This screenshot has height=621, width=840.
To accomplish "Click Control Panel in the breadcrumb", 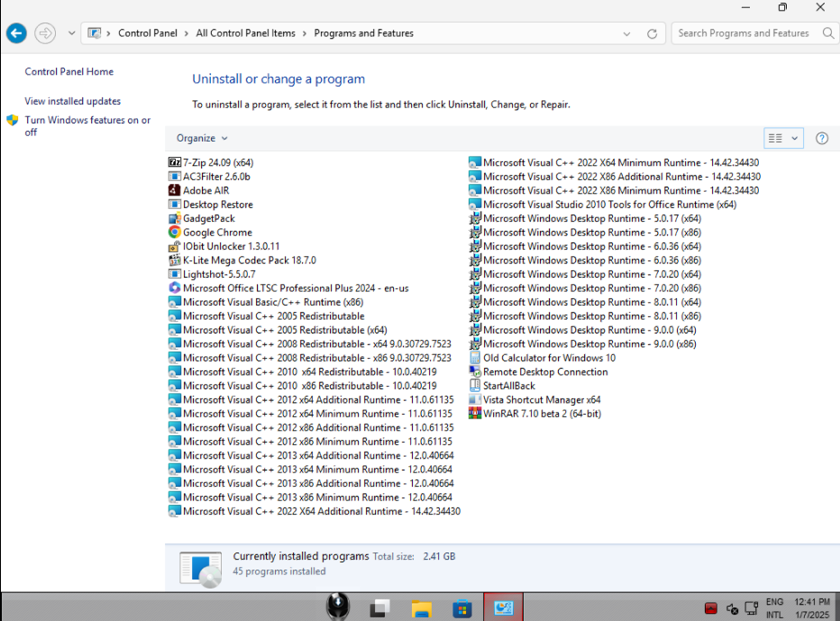I will click(x=147, y=33).
